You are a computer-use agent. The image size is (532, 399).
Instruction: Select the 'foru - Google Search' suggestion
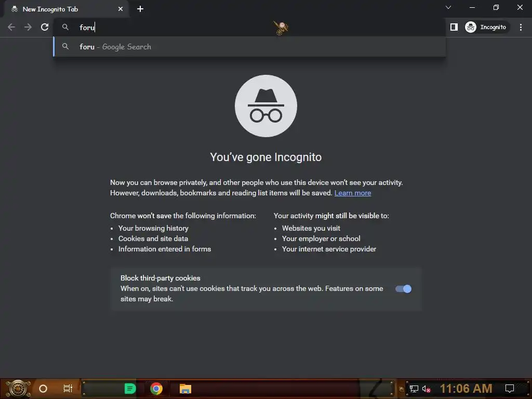pyautogui.click(x=249, y=46)
